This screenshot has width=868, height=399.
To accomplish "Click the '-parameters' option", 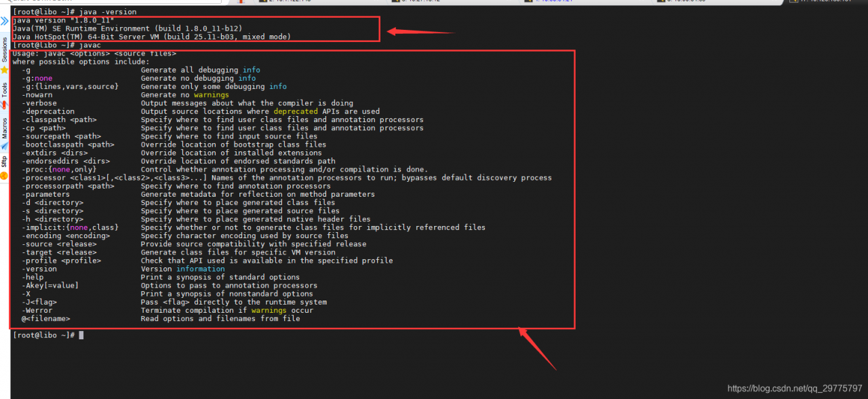I will [x=45, y=194].
